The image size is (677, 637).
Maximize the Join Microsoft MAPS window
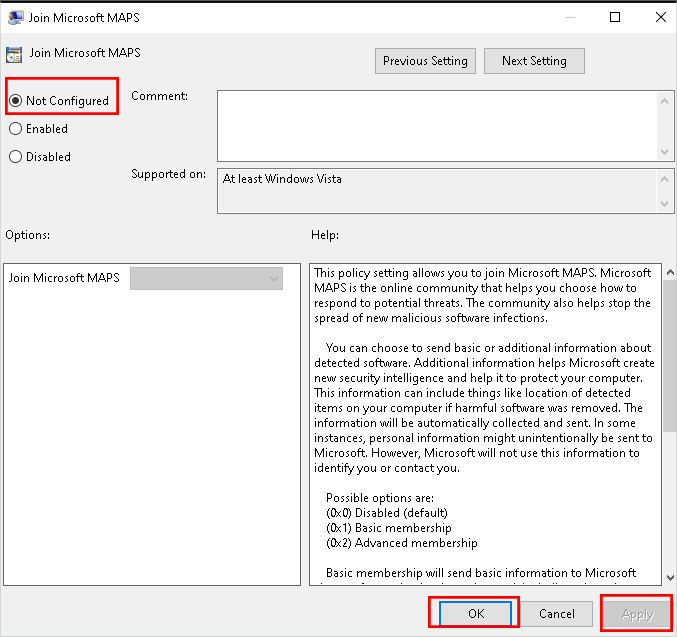coord(615,17)
